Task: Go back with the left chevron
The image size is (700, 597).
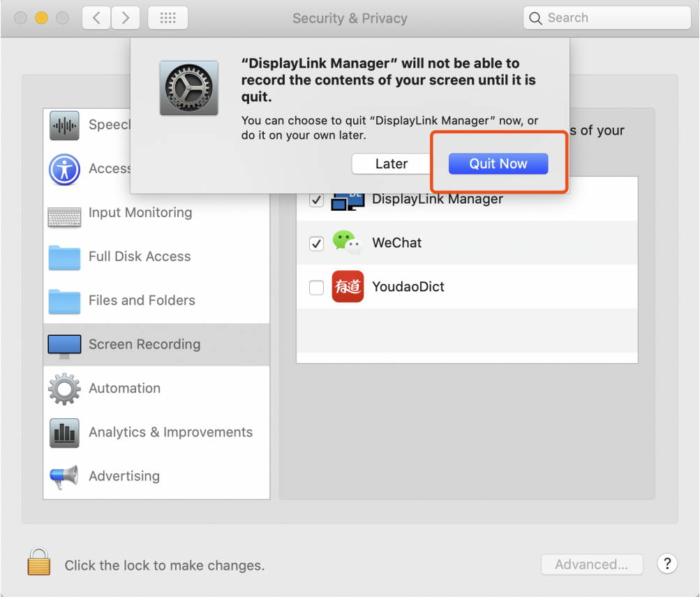Action: (x=96, y=18)
